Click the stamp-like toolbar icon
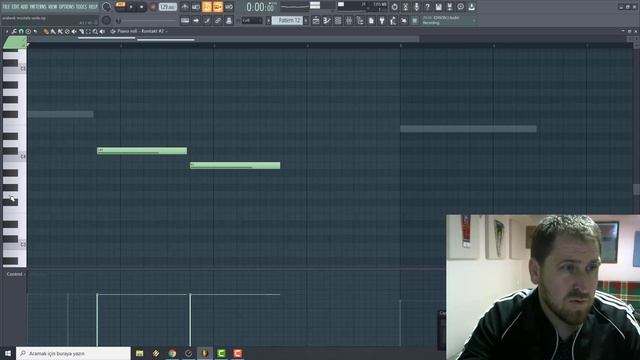Viewport: 640px width, 360px height. coord(229,20)
